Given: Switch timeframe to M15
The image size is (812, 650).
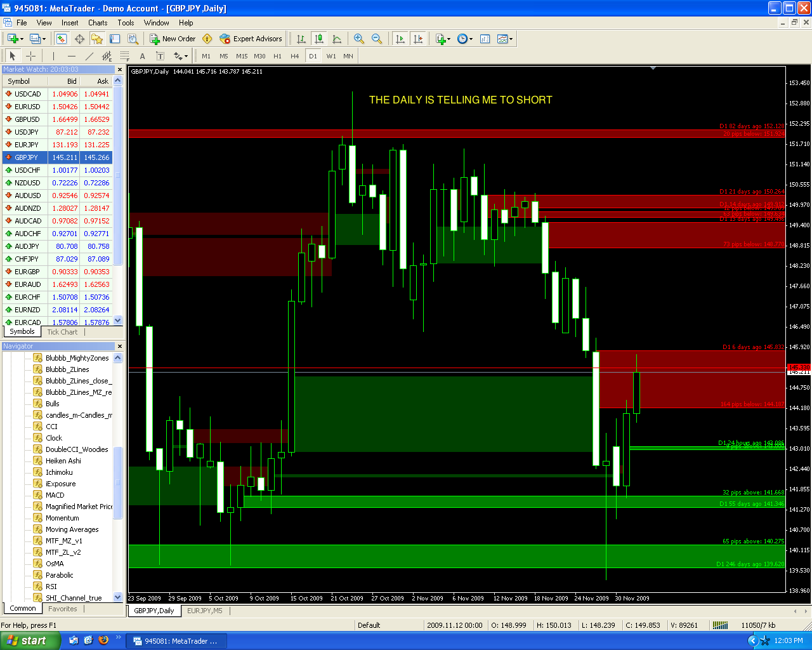Looking at the screenshot, I should coord(242,56).
